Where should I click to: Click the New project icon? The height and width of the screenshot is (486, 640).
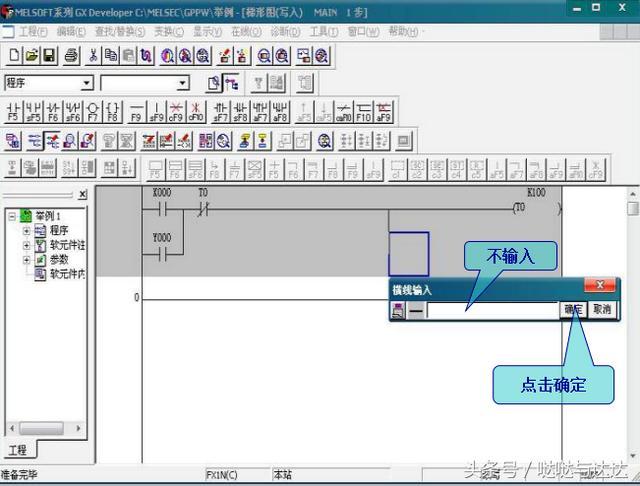pos(14,55)
